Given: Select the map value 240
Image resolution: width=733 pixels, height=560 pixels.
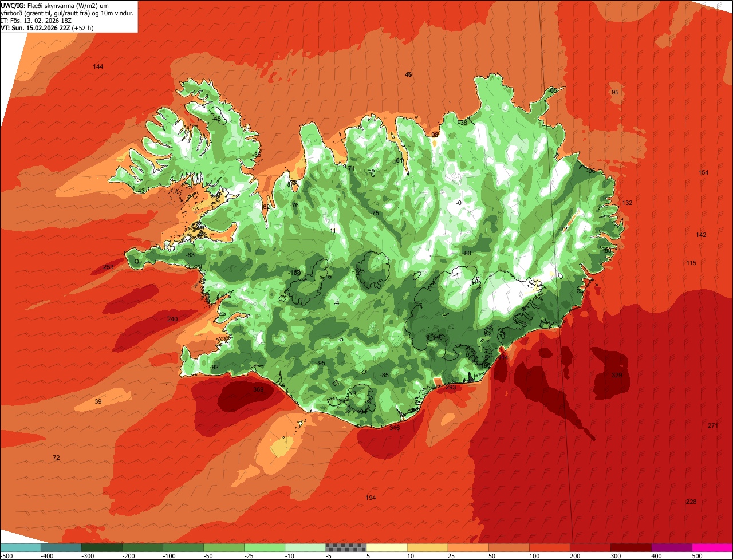Looking at the screenshot, I should point(172,320).
